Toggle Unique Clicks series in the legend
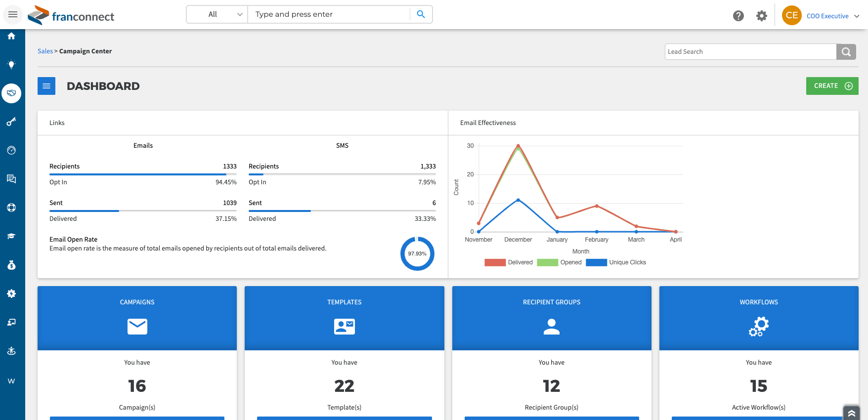This screenshot has width=868, height=420. point(616,262)
